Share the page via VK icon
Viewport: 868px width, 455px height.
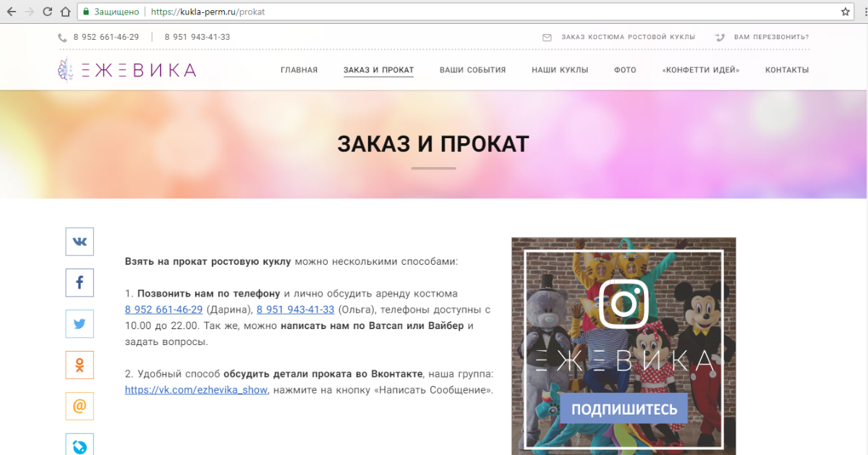point(80,242)
